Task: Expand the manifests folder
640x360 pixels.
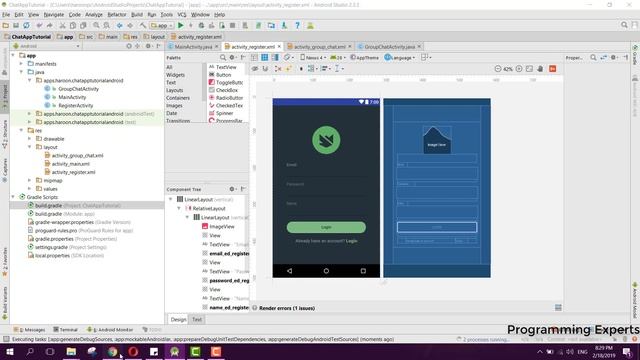Action: [21, 64]
